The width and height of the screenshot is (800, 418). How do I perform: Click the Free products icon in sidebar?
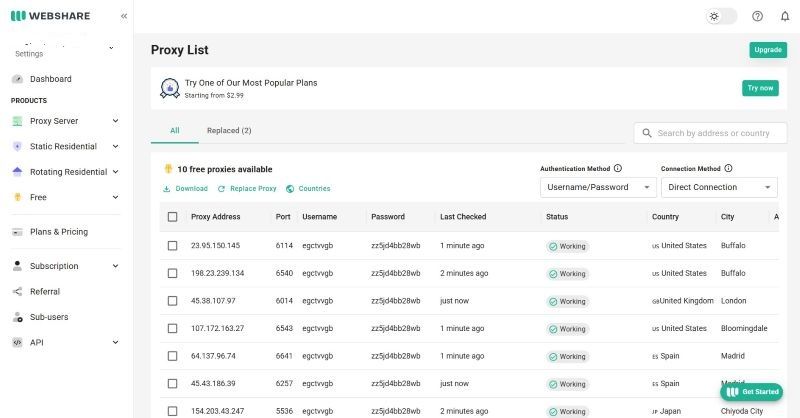(x=17, y=197)
